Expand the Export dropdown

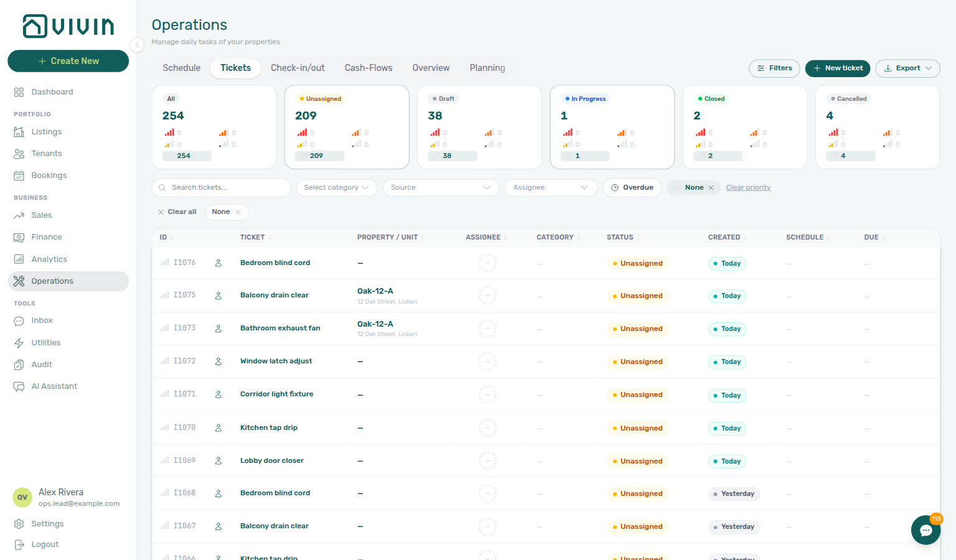pos(907,68)
